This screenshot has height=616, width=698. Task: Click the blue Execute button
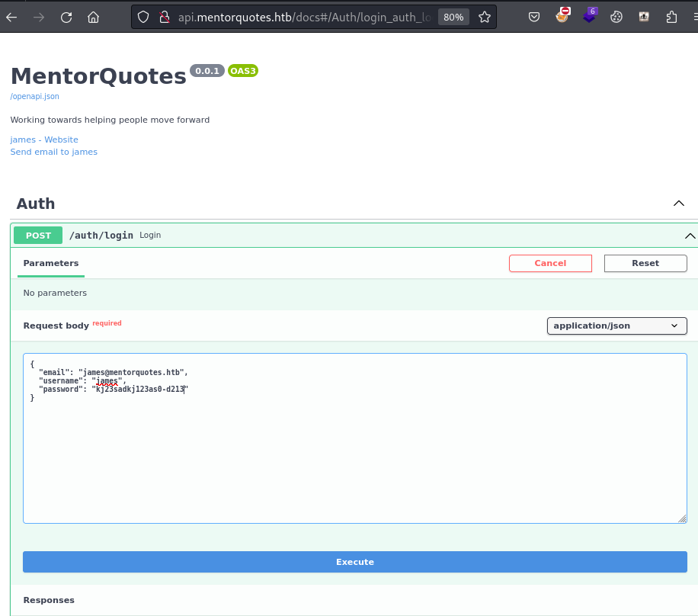354,562
